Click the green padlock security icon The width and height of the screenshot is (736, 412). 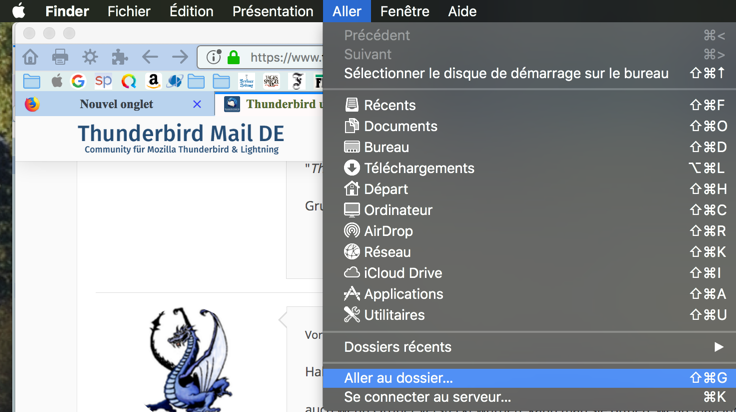233,57
